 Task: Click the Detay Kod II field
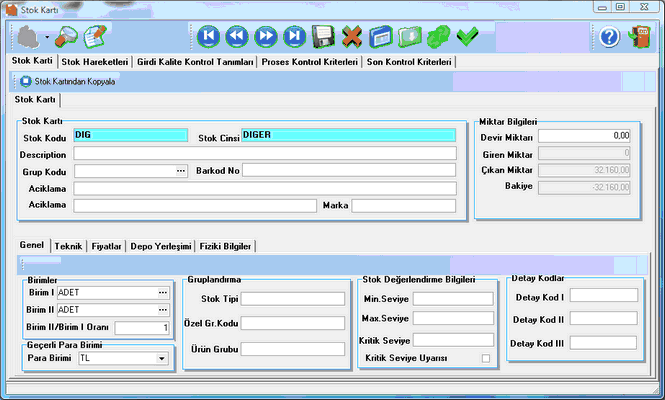click(x=604, y=318)
